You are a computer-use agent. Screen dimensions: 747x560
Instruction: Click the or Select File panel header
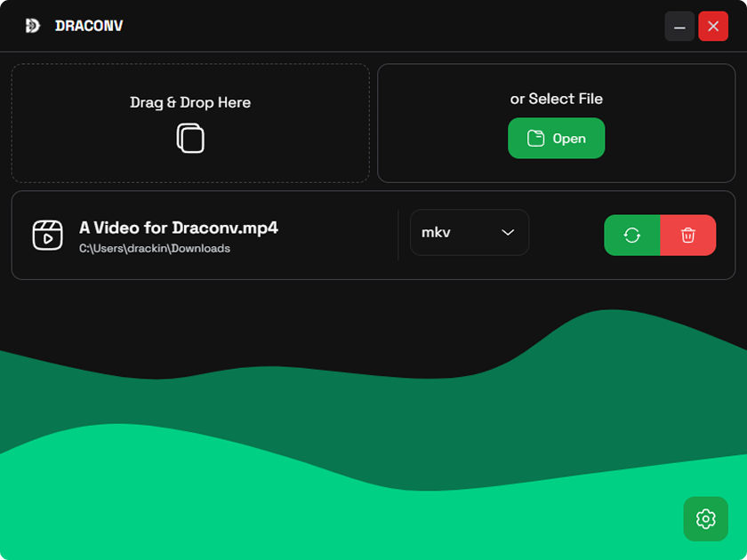[556, 99]
